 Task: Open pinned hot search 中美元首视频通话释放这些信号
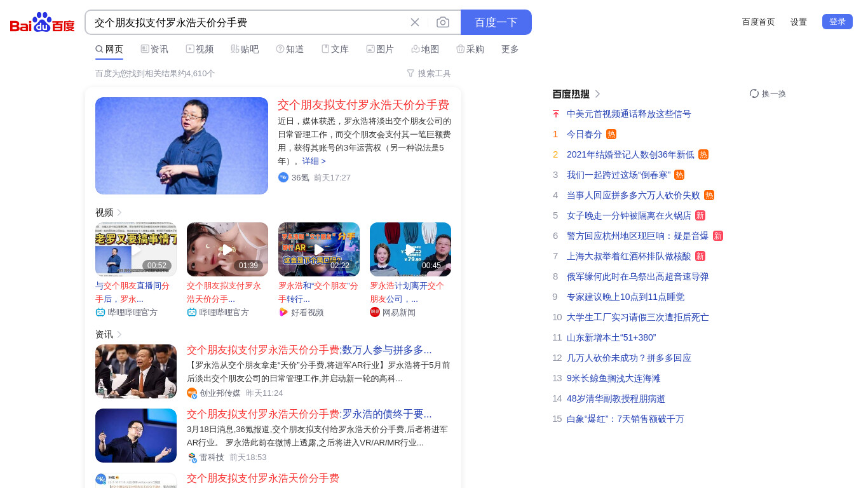(x=629, y=114)
